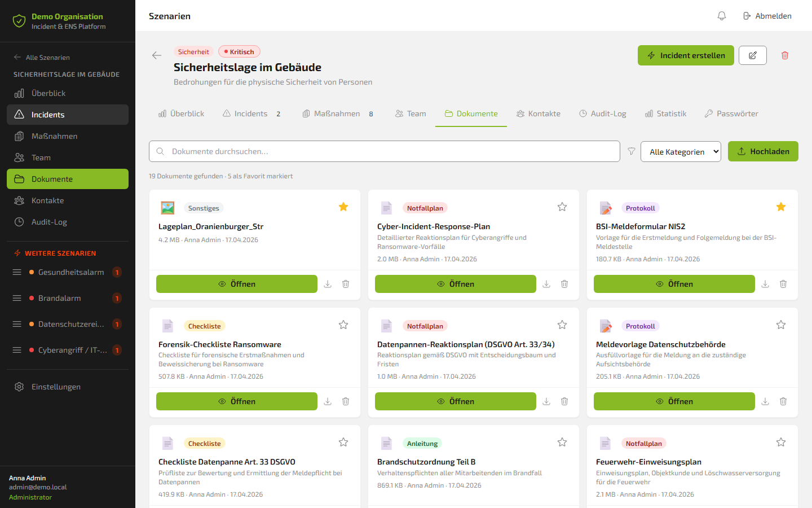Open BSI-Meldeformular NIS2 via Öffnen

pyautogui.click(x=674, y=284)
